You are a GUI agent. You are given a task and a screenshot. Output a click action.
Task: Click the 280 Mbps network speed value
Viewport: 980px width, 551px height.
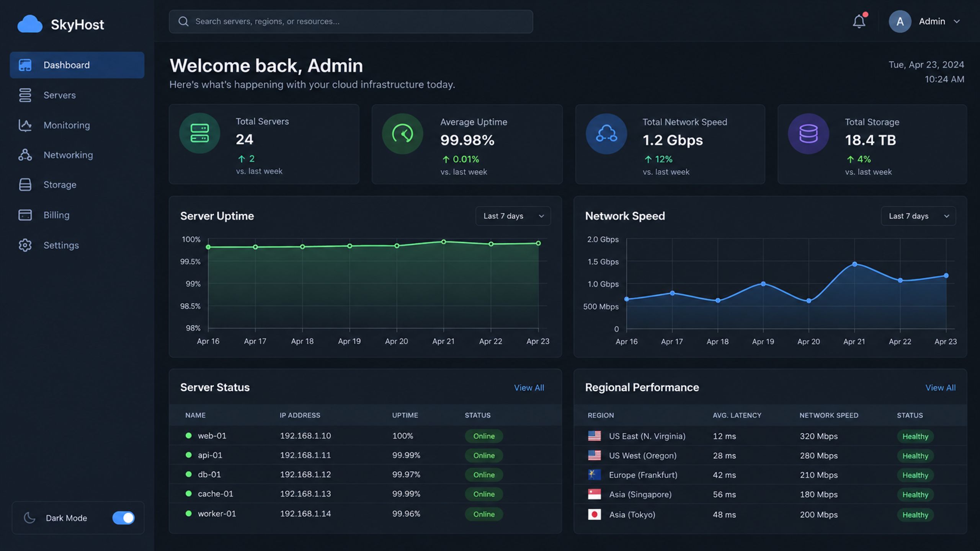pos(819,455)
